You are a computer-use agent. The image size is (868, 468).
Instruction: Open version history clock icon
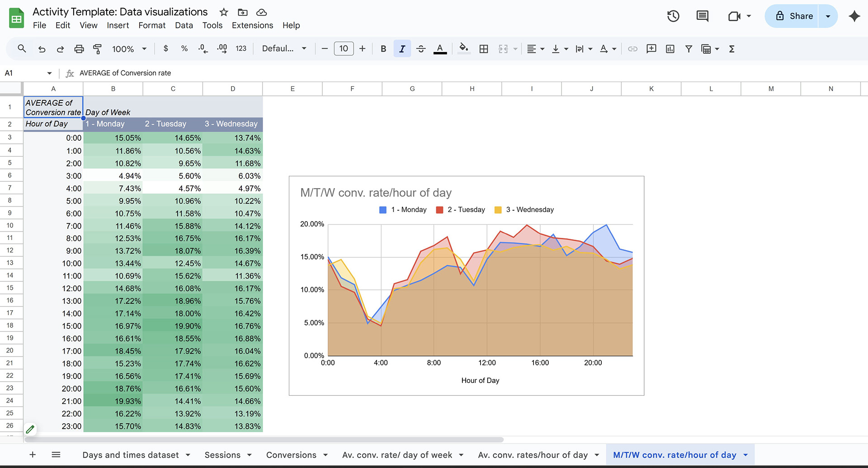coord(673,16)
